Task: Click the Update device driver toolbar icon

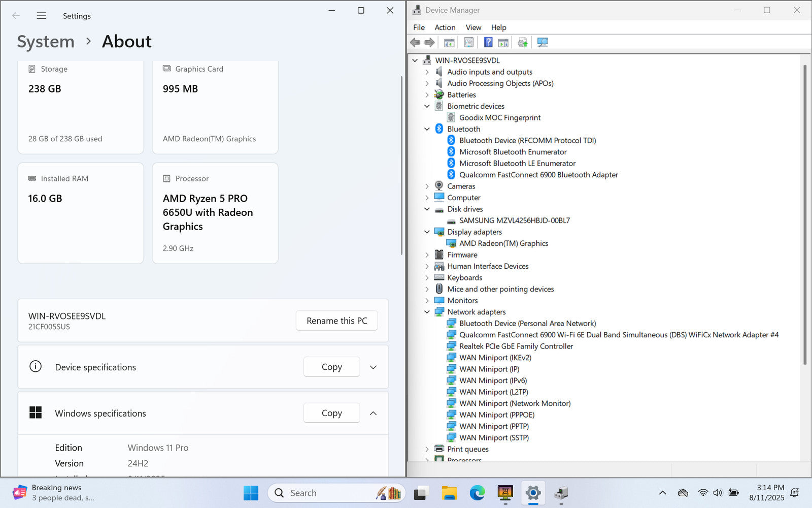Action: (x=522, y=43)
